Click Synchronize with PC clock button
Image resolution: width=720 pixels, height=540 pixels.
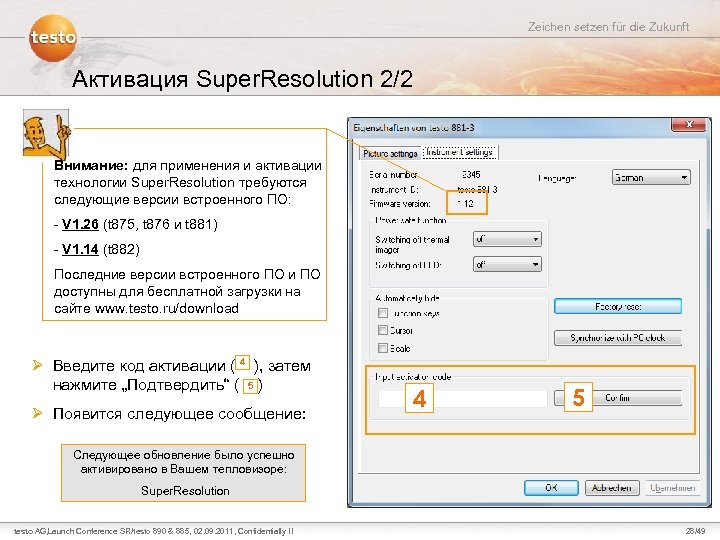(618, 338)
